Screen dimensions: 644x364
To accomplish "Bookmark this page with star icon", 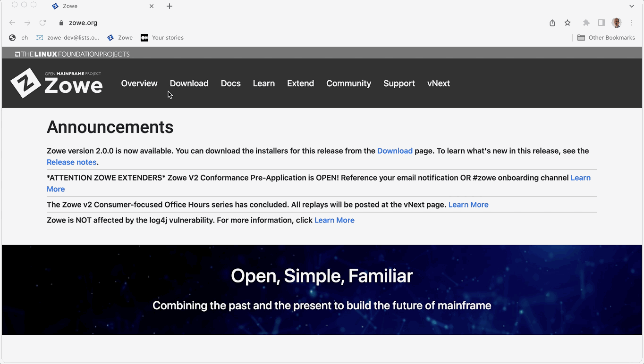I will (568, 23).
